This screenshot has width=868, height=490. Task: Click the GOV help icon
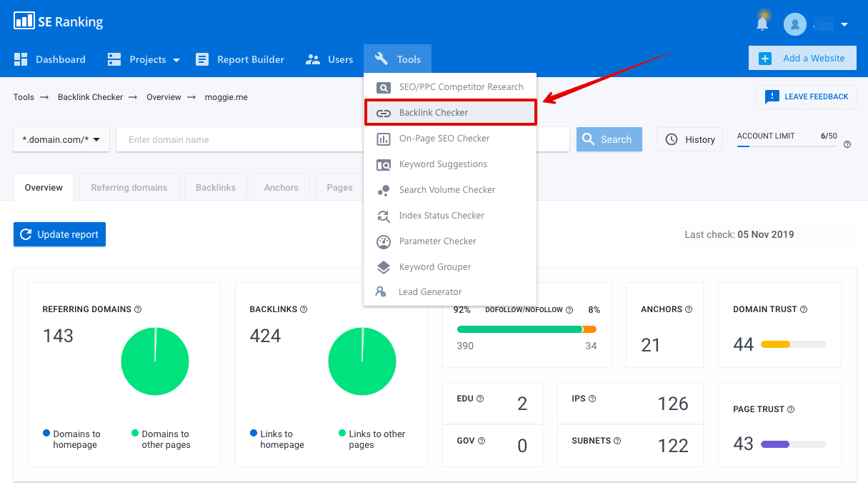pos(482,441)
